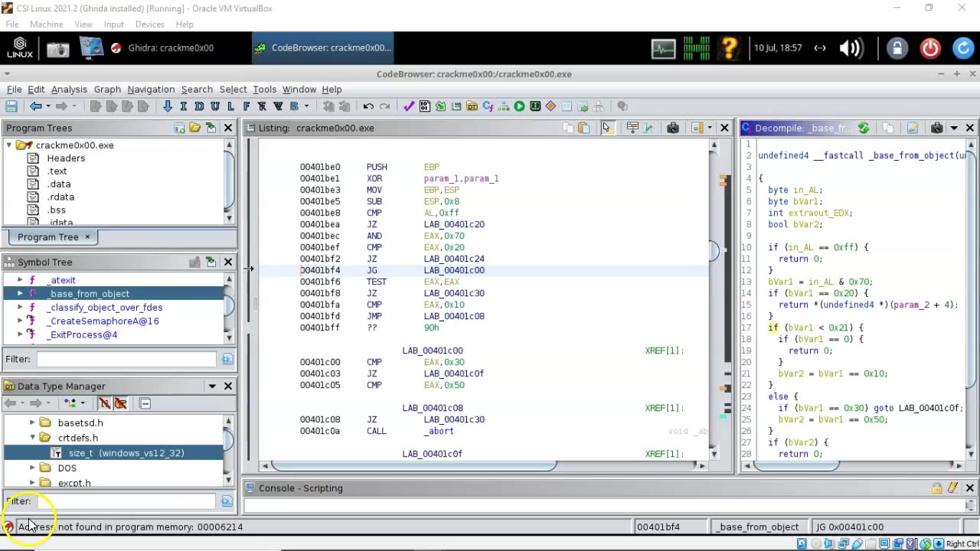Open Symbol Tree filter options button

click(x=227, y=359)
